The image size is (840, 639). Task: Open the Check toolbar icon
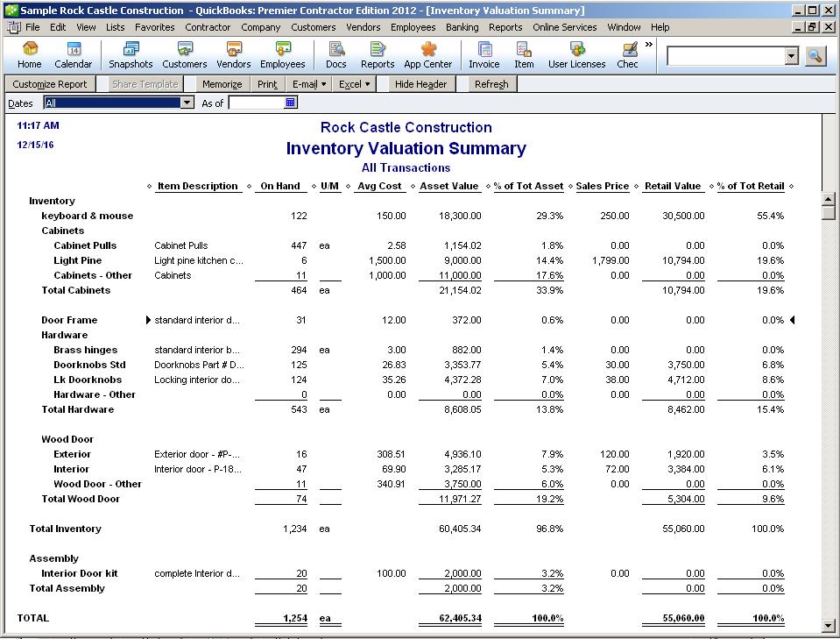(x=627, y=55)
